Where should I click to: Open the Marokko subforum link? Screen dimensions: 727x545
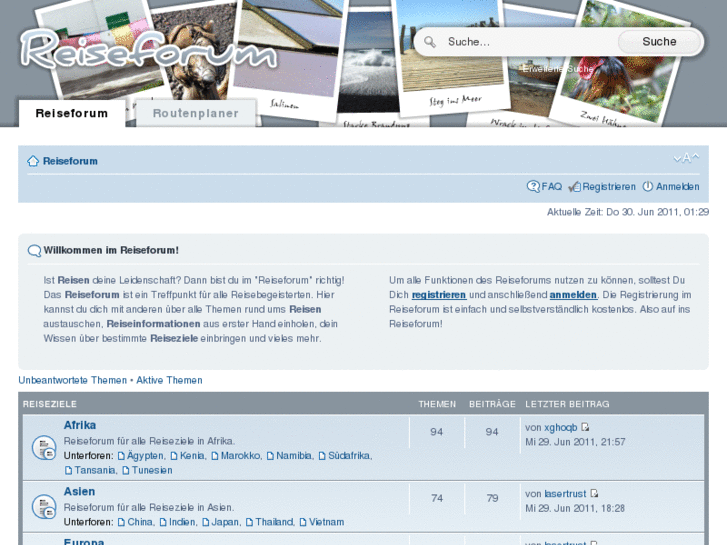point(240,456)
